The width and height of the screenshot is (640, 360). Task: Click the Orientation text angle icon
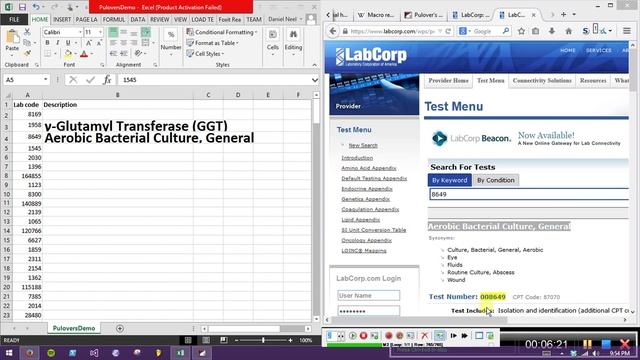coord(139,53)
